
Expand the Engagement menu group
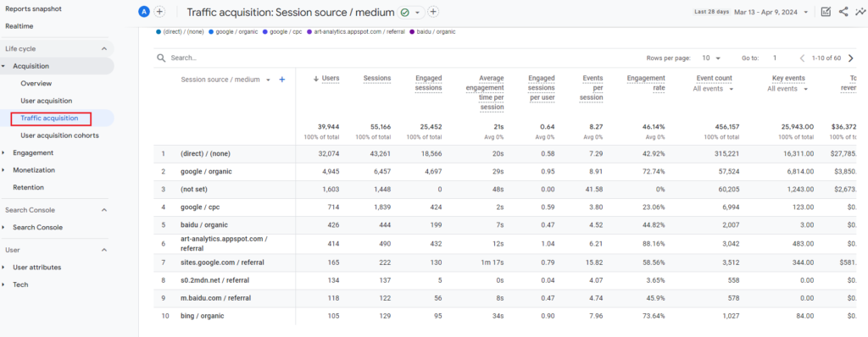click(3, 152)
